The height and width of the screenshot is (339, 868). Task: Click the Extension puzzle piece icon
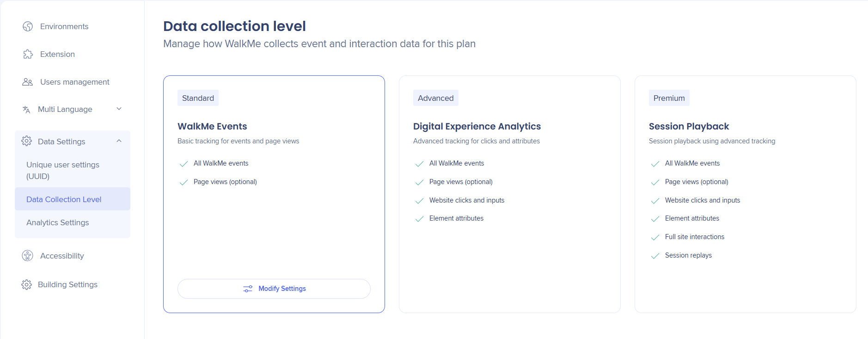28,54
